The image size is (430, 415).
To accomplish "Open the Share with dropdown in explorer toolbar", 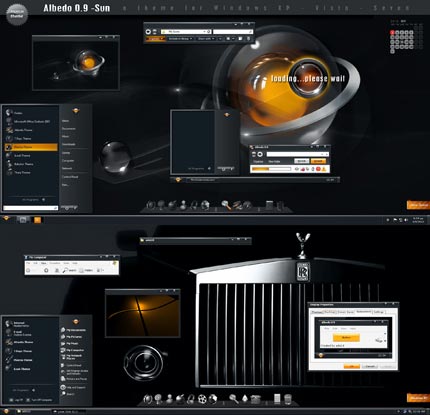I will click(205, 39).
